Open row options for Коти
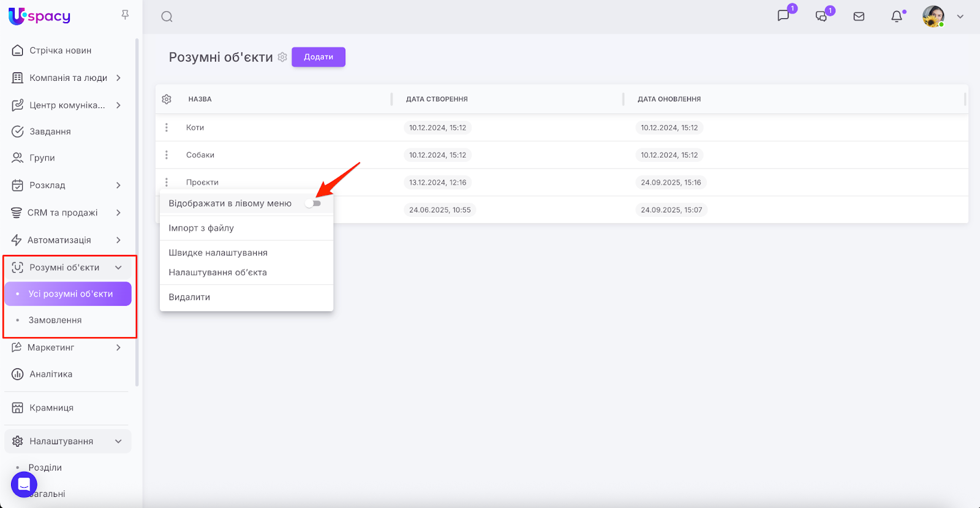Image resolution: width=980 pixels, height=508 pixels. tap(167, 127)
